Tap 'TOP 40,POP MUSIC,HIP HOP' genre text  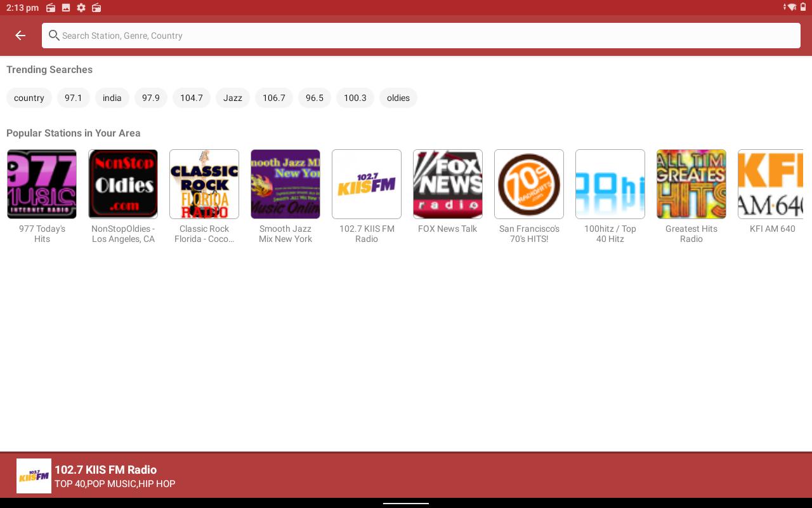click(115, 484)
